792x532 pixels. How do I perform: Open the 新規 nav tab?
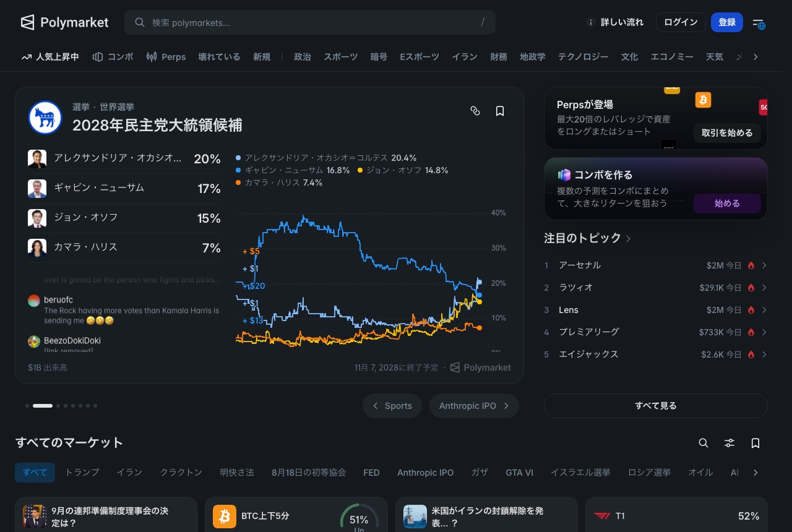click(x=262, y=57)
